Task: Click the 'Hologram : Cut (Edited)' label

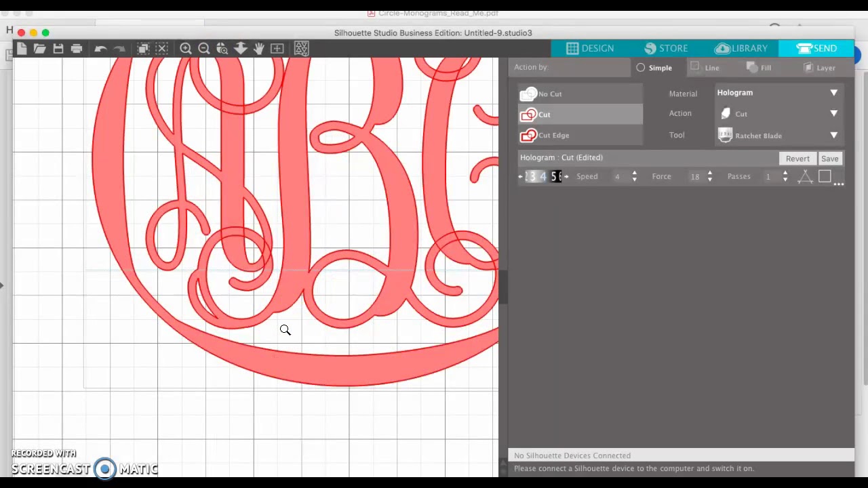Action: [561, 157]
